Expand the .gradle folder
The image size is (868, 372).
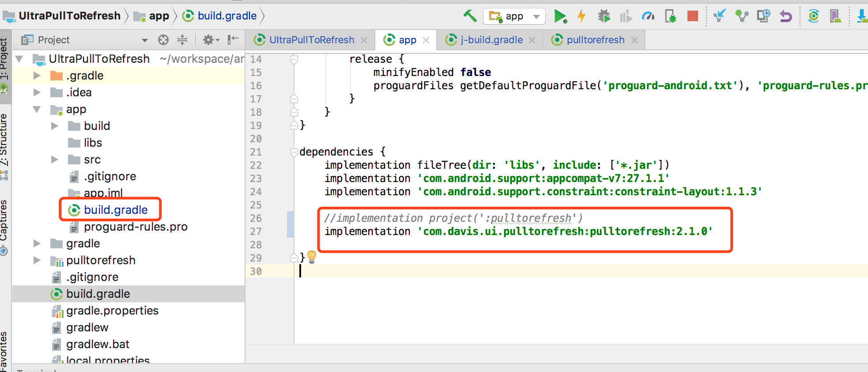[37, 76]
